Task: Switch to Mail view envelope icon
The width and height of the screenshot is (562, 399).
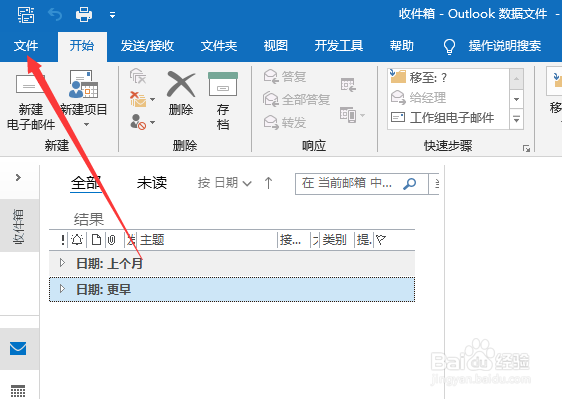Action: [18, 348]
